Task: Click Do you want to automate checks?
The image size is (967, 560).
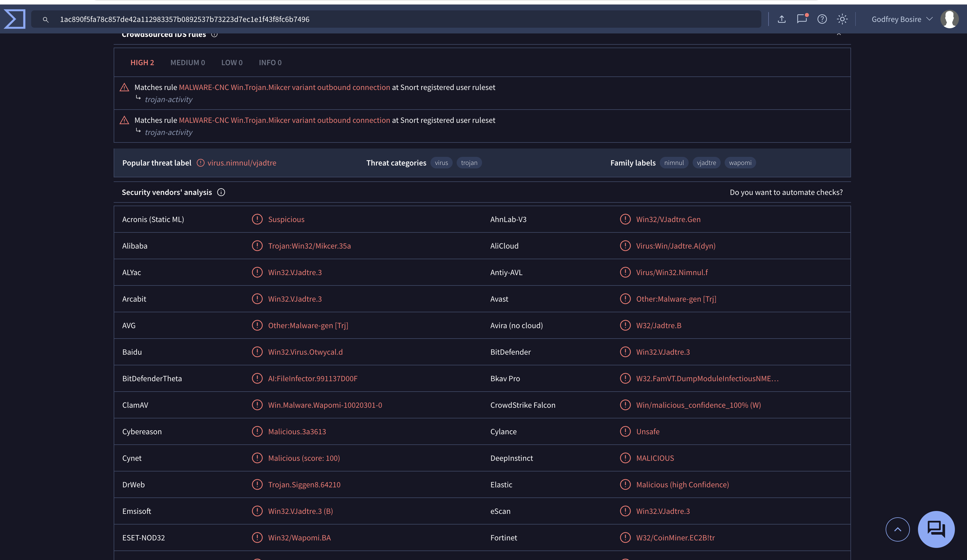Action: (786, 192)
